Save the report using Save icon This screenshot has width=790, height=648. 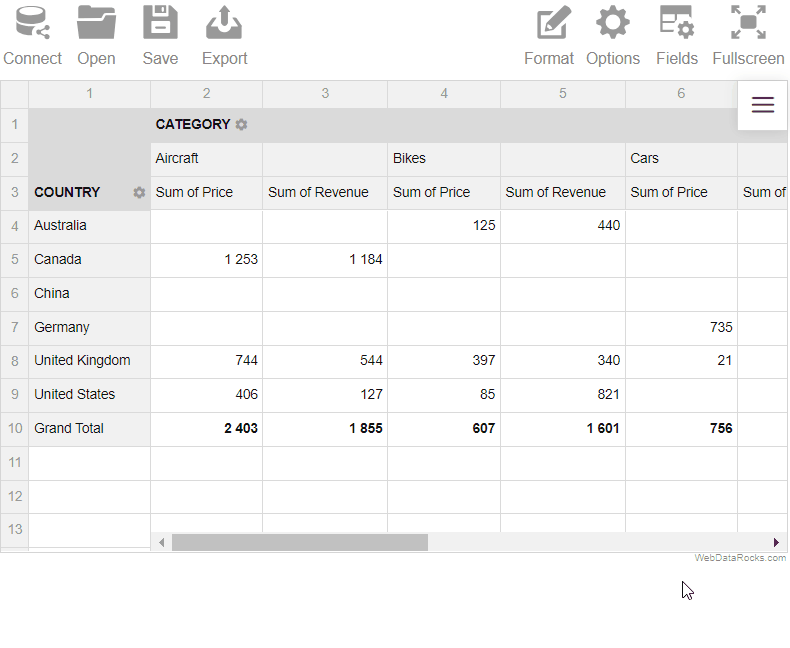[160, 24]
